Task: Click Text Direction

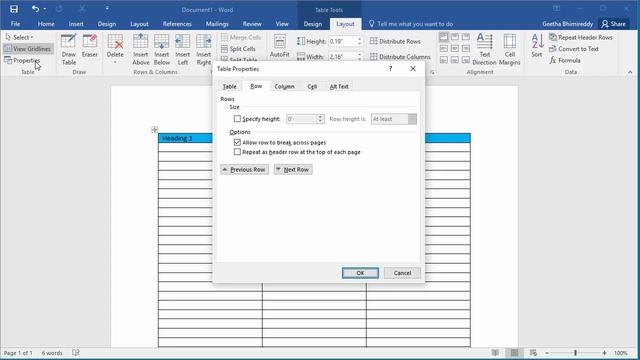Action: (x=484, y=49)
